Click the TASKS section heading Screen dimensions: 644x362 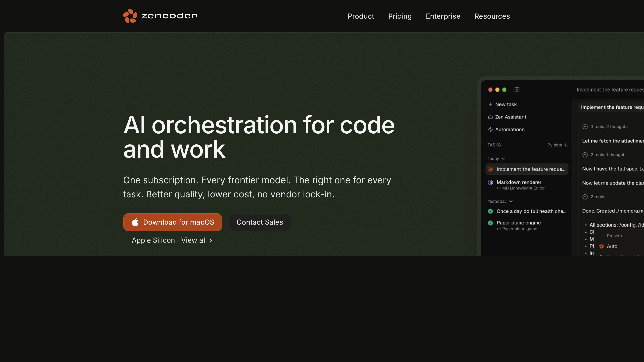point(494,145)
